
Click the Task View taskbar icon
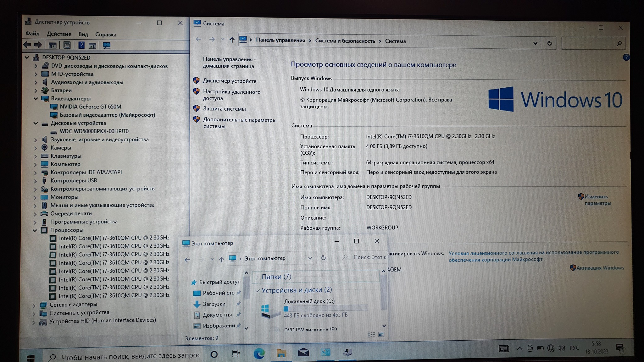click(x=236, y=354)
